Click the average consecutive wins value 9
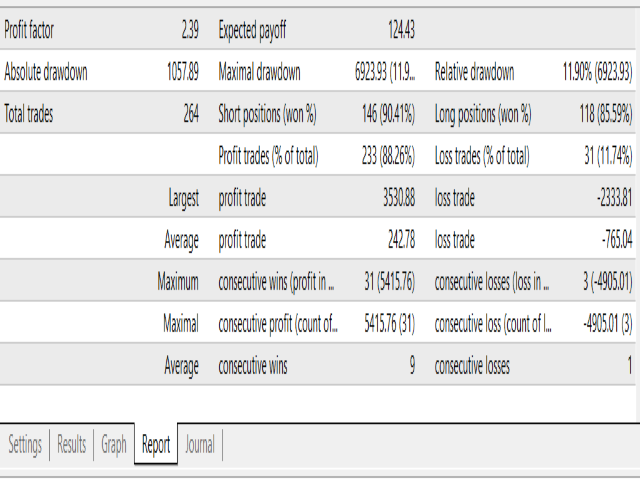 pyautogui.click(x=411, y=366)
